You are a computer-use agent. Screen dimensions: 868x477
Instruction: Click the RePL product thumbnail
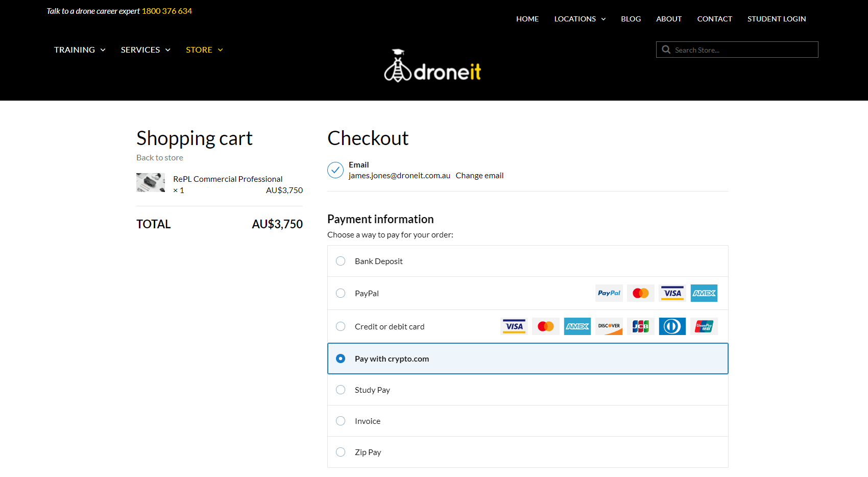tap(151, 182)
